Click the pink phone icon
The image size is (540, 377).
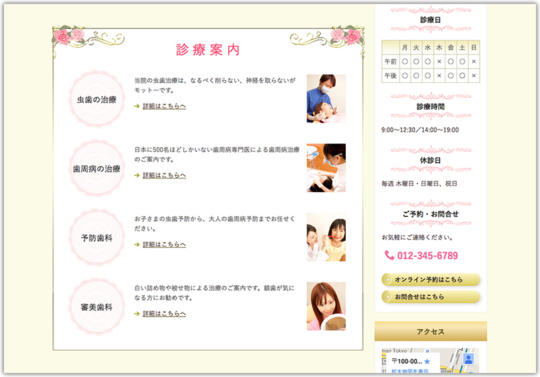point(389,255)
